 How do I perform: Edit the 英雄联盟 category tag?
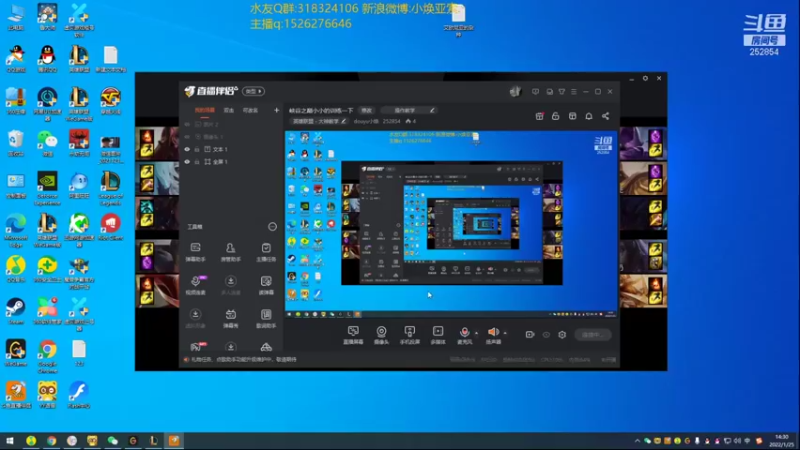point(319,121)
